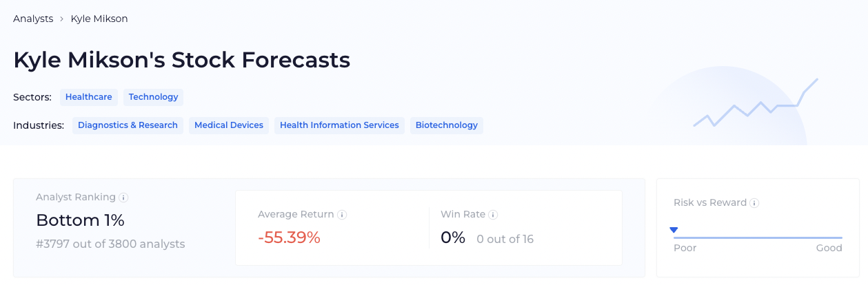Click the blue triangle risk marker
Viewport: 868px width, 285px height.
pos(674,230)
